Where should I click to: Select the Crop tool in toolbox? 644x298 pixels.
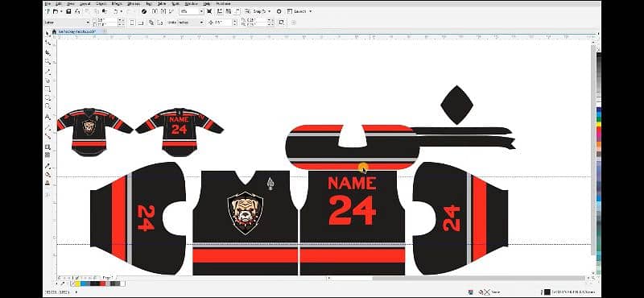click(x=47, y=52)
